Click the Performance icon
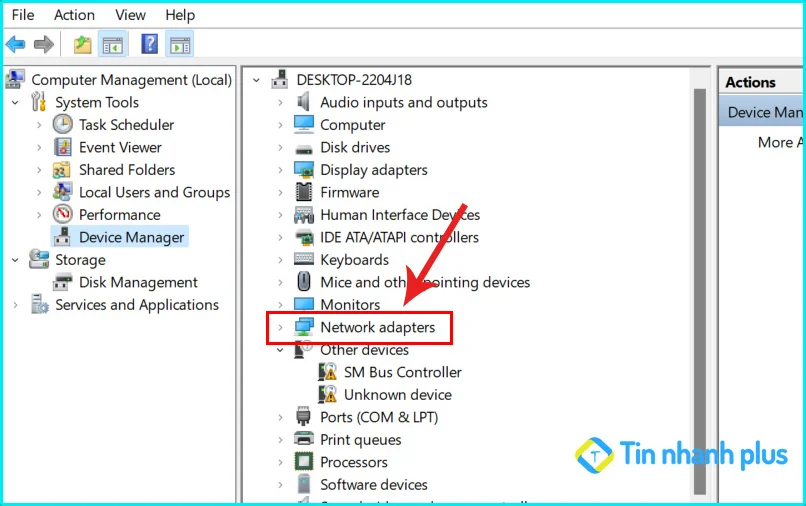Screen dimensions: 806x506 click(x=63, y=214)
